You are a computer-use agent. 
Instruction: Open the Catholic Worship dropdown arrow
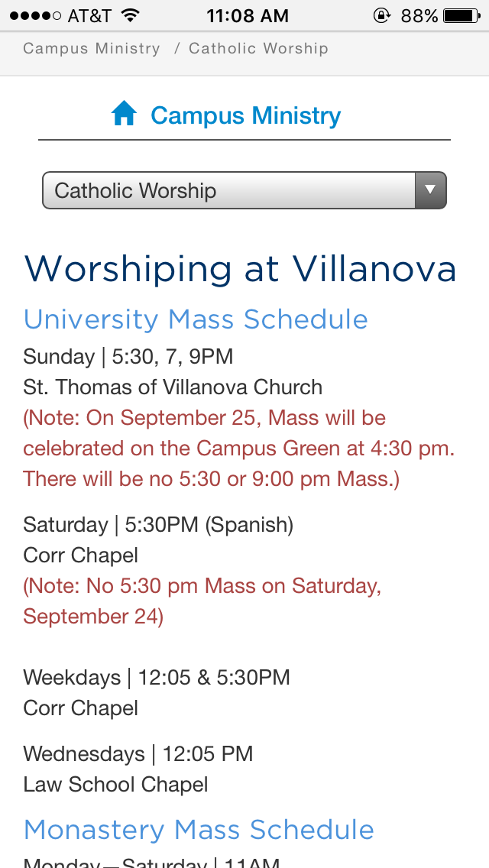(x=430, y=190)
